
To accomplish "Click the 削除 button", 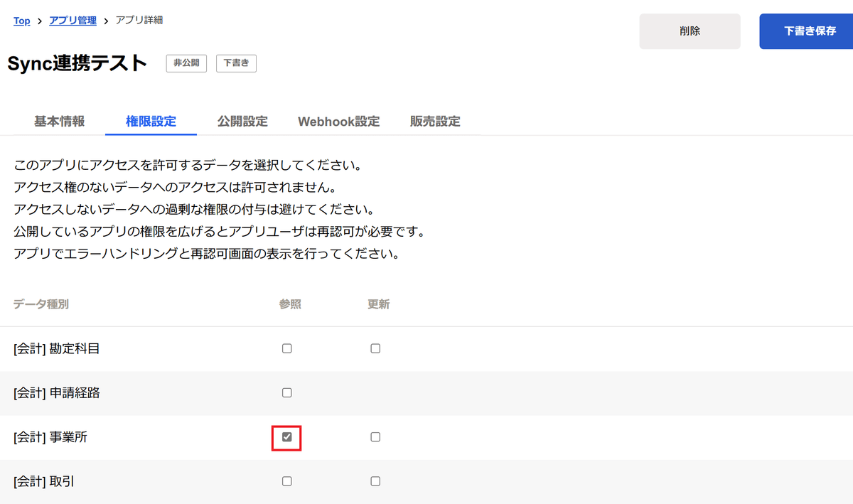I will click(x=690, y=31).
